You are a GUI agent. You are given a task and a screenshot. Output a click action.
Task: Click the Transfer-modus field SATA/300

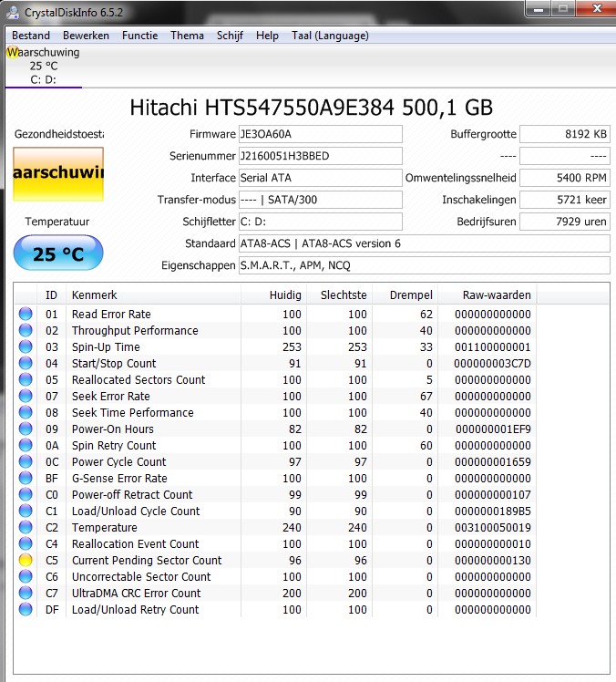click(x=321, y=200)
